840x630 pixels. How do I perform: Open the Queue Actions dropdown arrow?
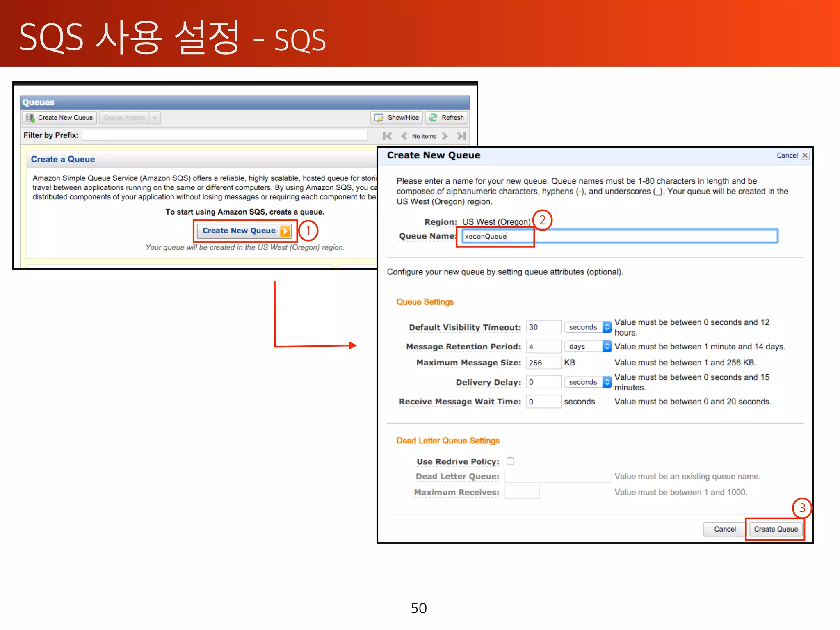point(155,118)
